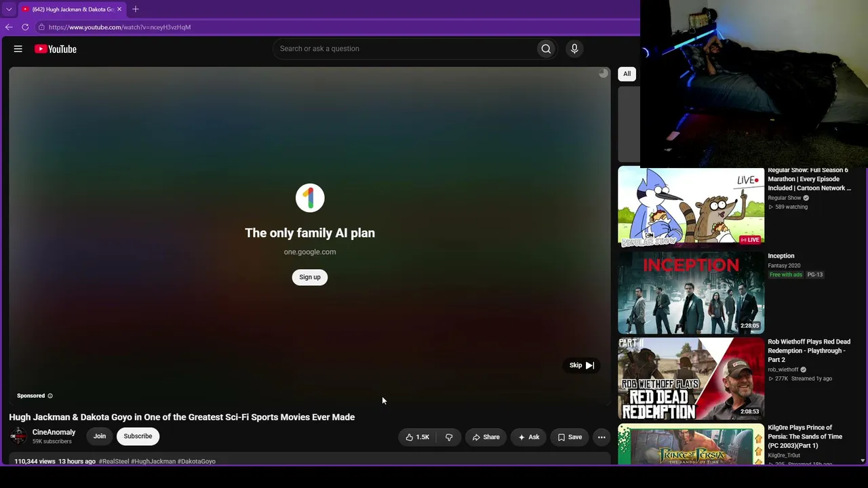Screen dimensions: 868x488
Task: Open the Inception movie thumbnail
Action: [691, 293]
